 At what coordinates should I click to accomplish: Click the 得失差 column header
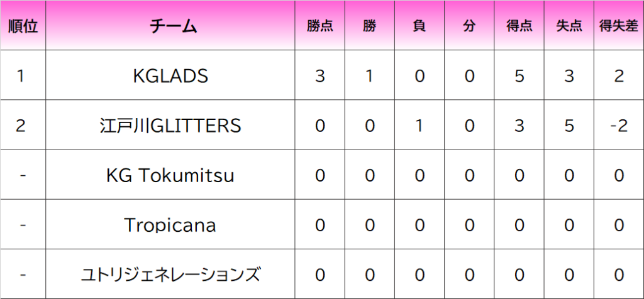coord(619,26)
